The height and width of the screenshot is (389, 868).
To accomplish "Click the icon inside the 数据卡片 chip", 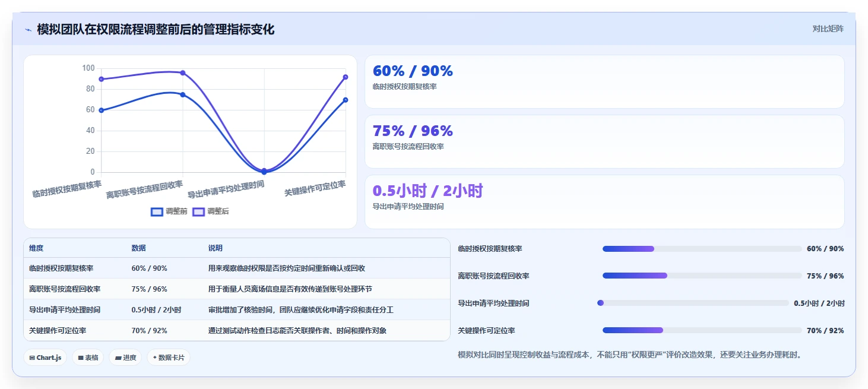I will click(155, 358).
